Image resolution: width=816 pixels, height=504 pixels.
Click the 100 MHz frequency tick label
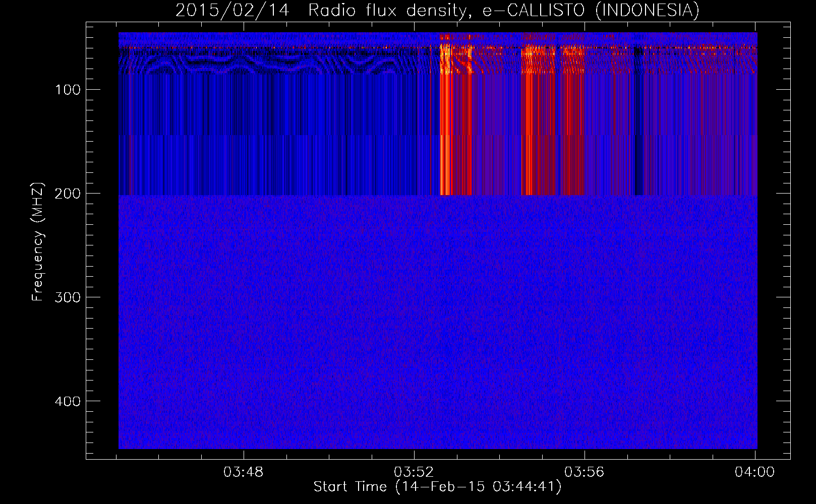[x=68, y=90]
